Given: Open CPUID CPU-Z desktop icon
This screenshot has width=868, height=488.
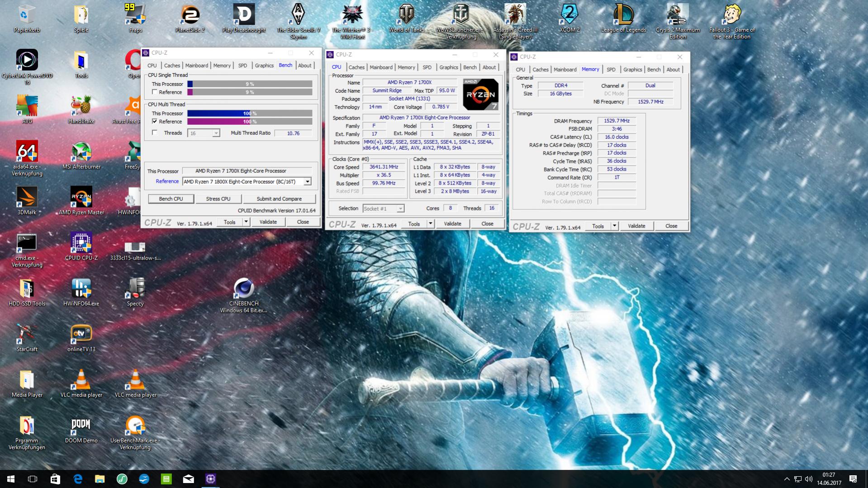Looking at the screenshot, I should [81, 246].
